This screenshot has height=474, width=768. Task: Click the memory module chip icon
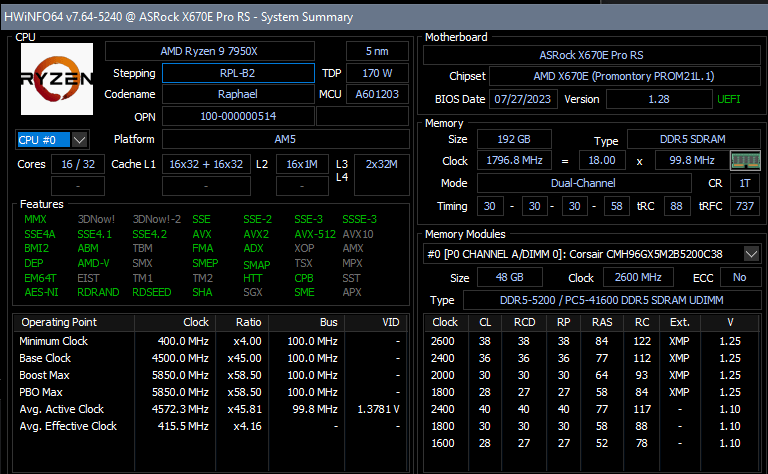coord(745,161)
